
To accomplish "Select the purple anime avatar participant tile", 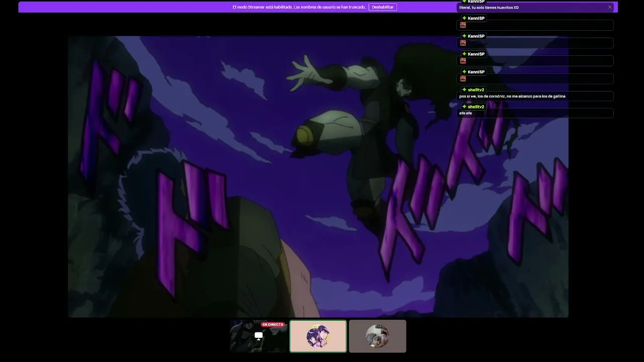I will pos(318,336).
